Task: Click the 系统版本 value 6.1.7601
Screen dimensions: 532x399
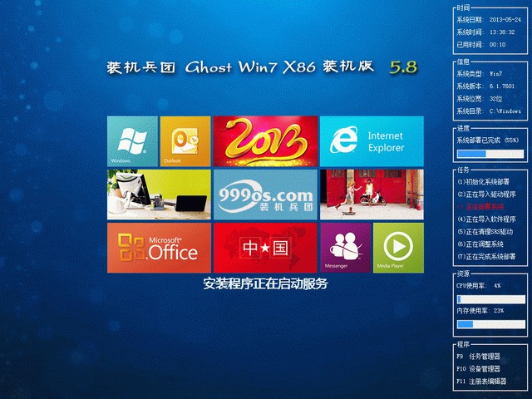Action: (502, 86)
